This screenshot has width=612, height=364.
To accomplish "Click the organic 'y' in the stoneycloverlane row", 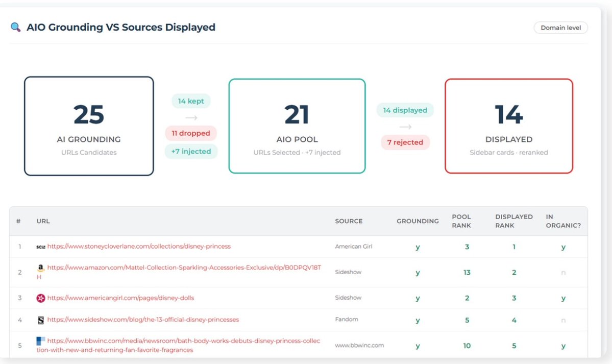I will (x=563, y=247).
